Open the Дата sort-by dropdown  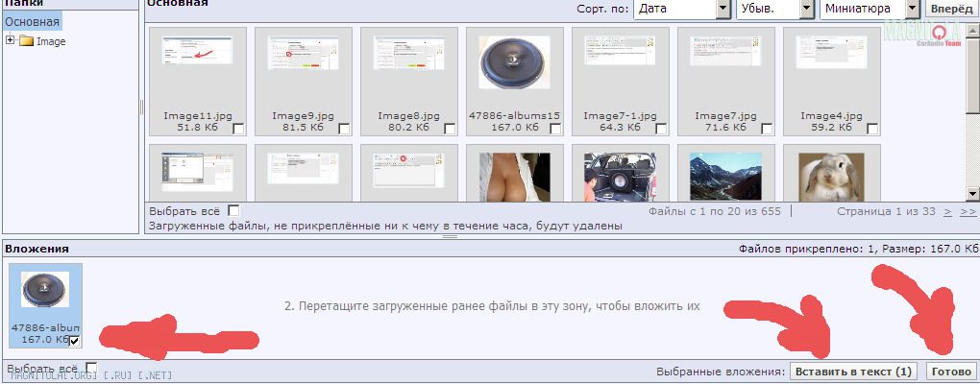pos(682,9)
